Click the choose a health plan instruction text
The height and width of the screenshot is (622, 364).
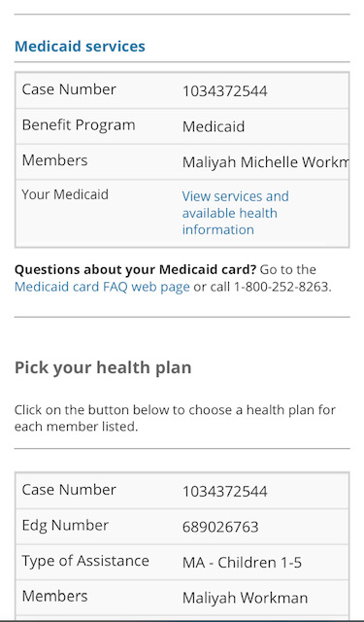click(175, 418)
